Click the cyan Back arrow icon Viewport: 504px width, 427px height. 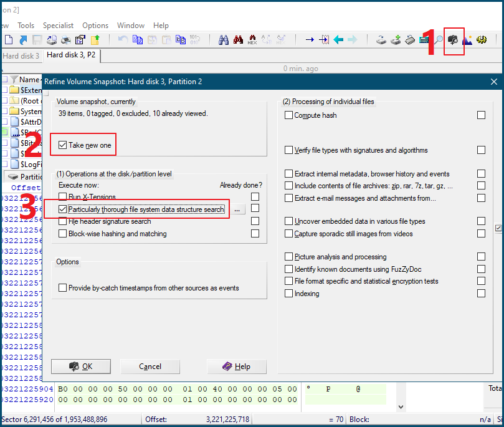point(338,40)
